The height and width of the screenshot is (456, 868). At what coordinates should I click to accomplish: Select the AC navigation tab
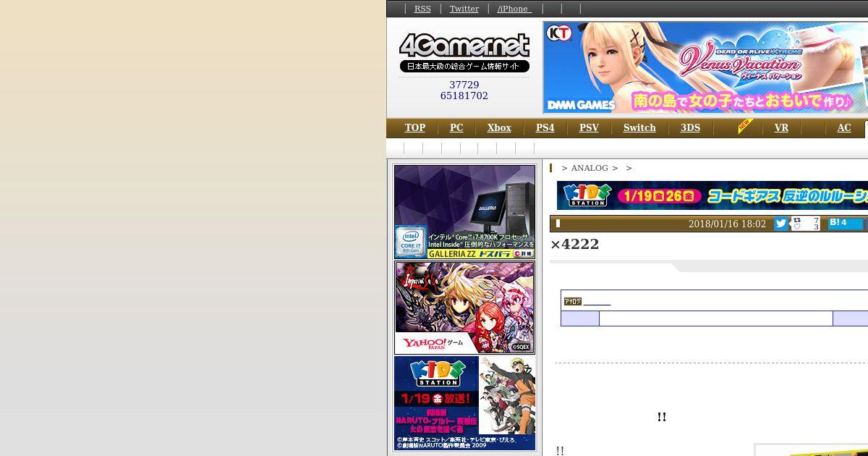pyautogui.click(x=844, y=127)
